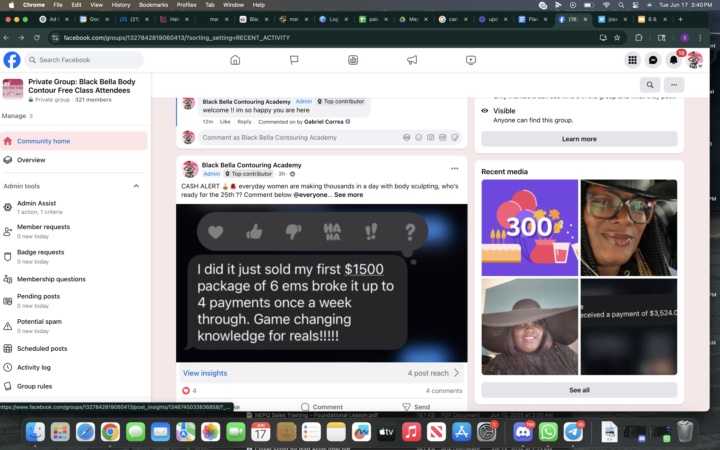Click View insights link

pos(205,373)
